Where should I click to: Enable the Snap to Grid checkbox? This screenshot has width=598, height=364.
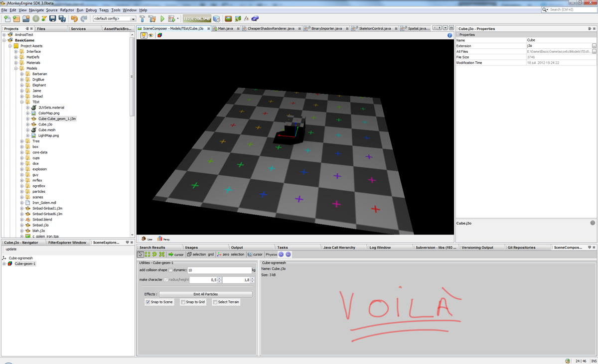point(183,302)
